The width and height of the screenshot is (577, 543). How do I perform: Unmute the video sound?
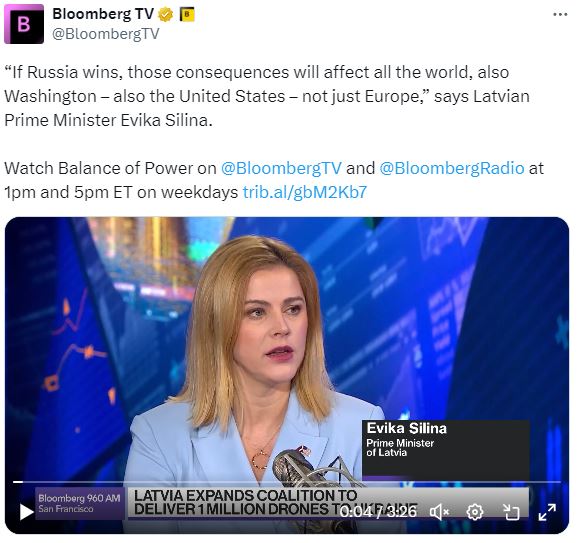(x=439, y=512)
